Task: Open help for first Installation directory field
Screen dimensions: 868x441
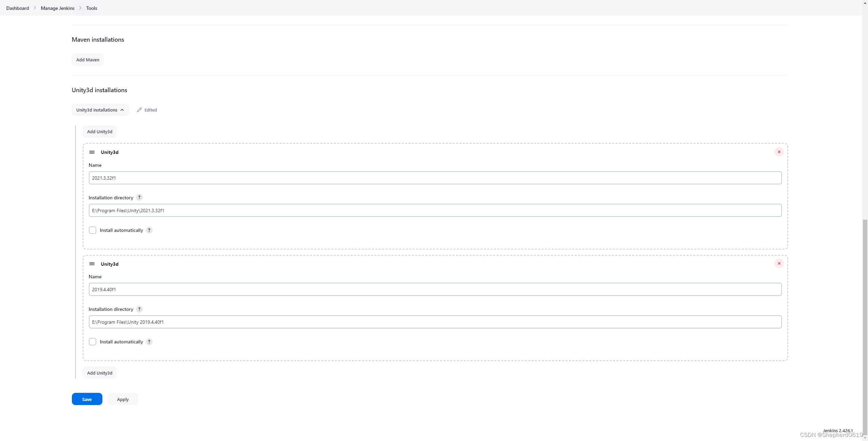Action: click(x=139, y=197)
